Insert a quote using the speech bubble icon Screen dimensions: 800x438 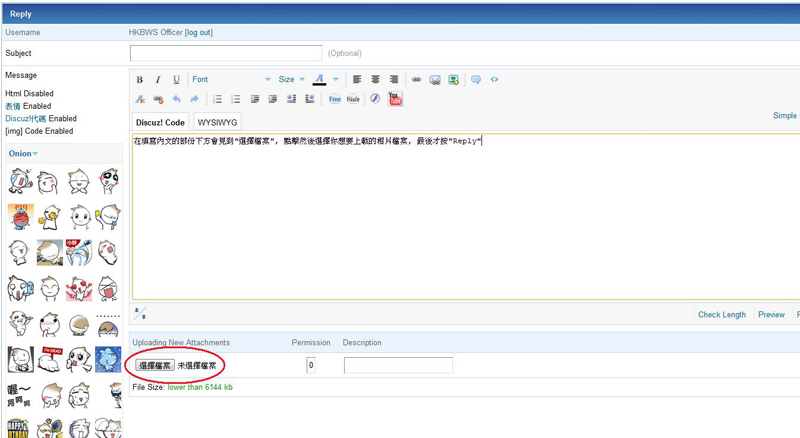coord(475,80)
